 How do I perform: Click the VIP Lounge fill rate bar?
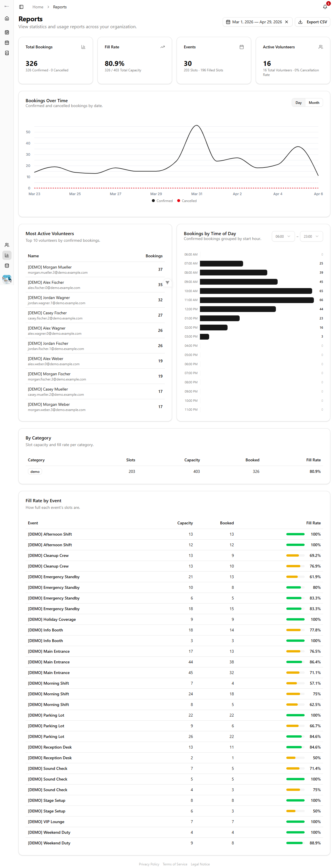click(x=295, y=822)
